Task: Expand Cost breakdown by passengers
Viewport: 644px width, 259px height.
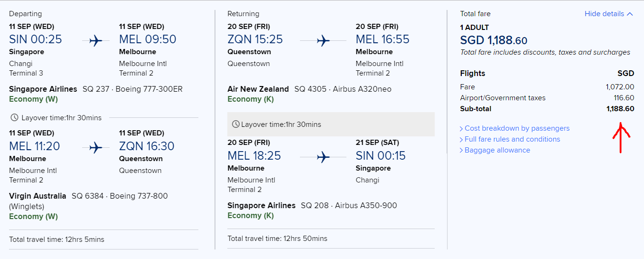Action: point(514,128)
